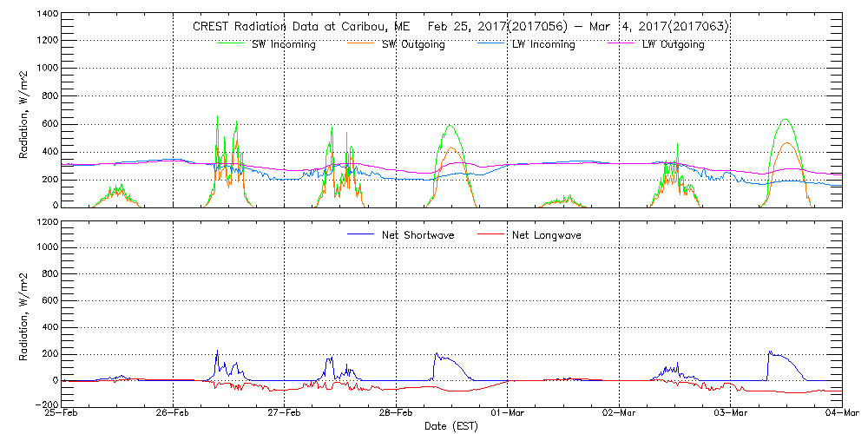This screenshot has width=868, height=434.
Task: Select the 28-Feb date tick label
Action: pos(397,412)
